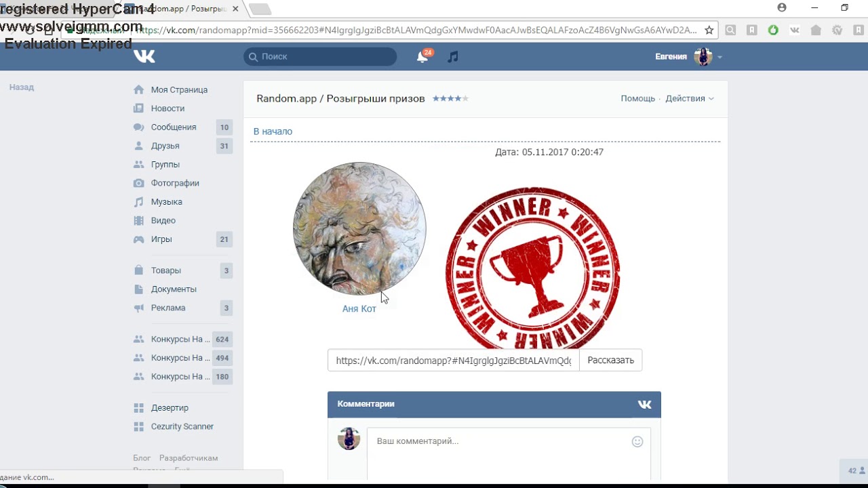
Task: Click the comment box Ваш комментарий
Action: tap(509, 453)
